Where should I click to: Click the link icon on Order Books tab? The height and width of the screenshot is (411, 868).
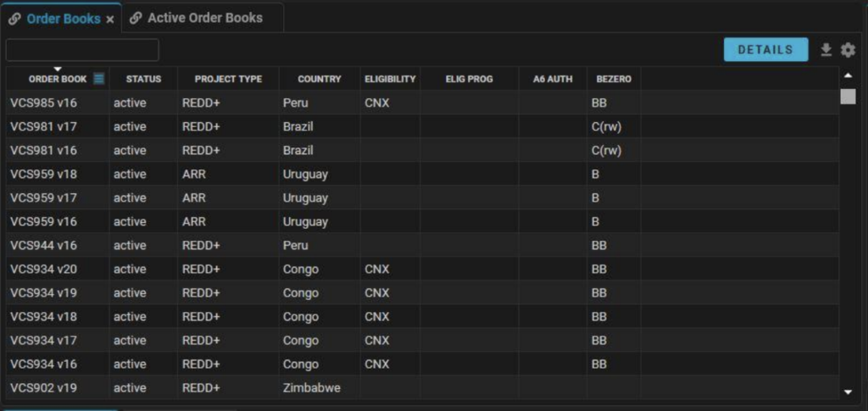15,19
